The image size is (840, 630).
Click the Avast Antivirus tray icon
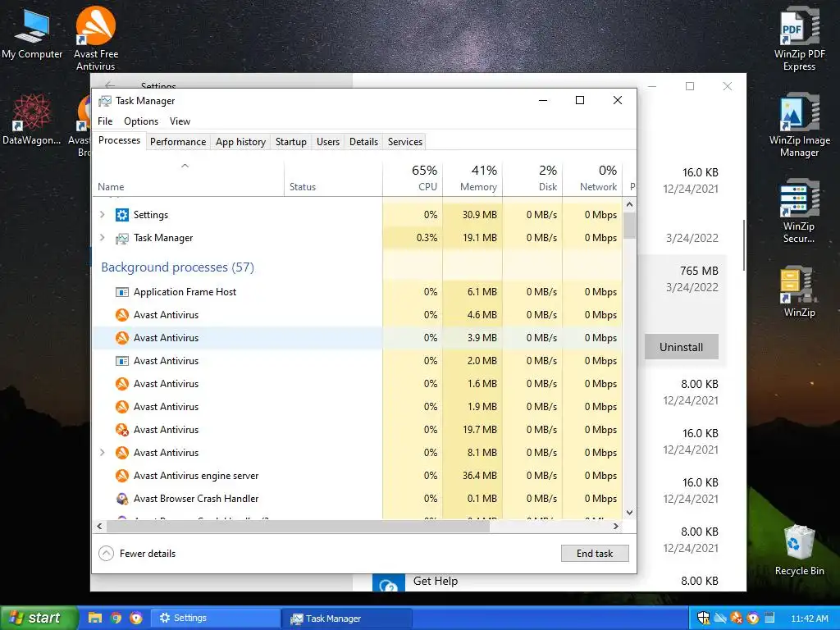737,619
